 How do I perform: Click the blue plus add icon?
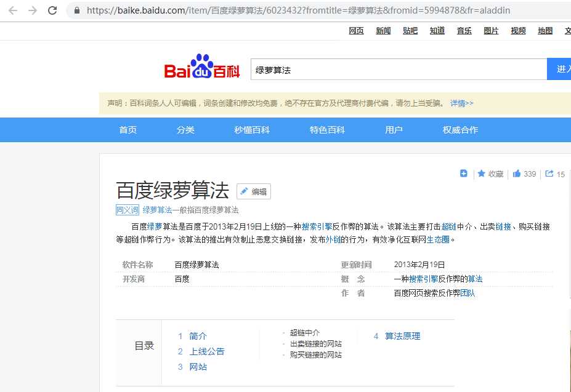click(463, 174)
